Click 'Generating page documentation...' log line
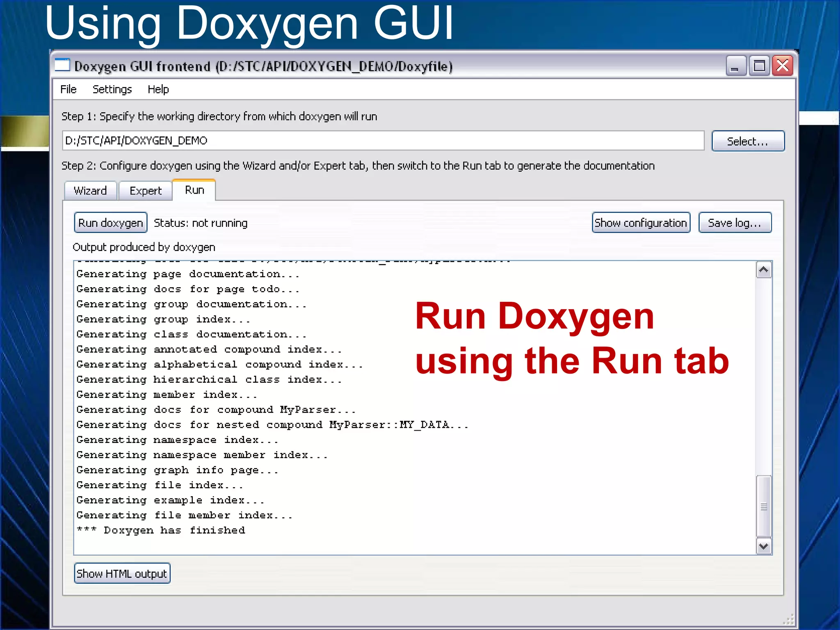Viewport: 840px width, 630px height. (188, 274)
